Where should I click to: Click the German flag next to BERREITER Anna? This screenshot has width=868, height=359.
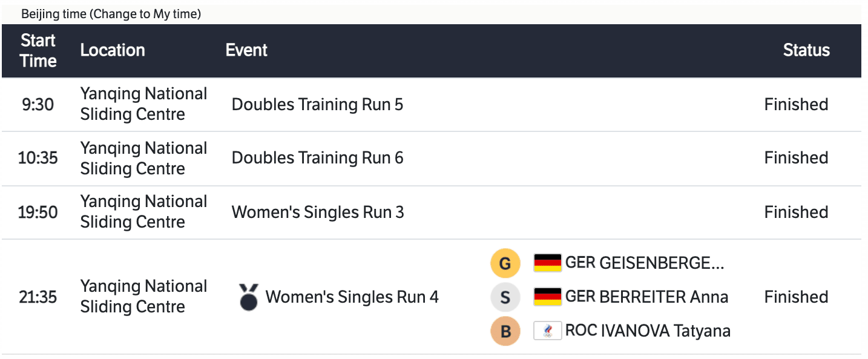coord(548,297)
